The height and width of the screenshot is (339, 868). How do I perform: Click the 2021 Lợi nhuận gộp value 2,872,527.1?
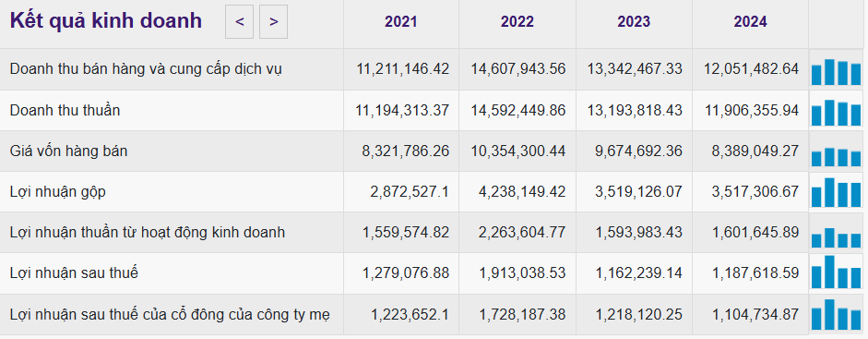tap(410, 191)
